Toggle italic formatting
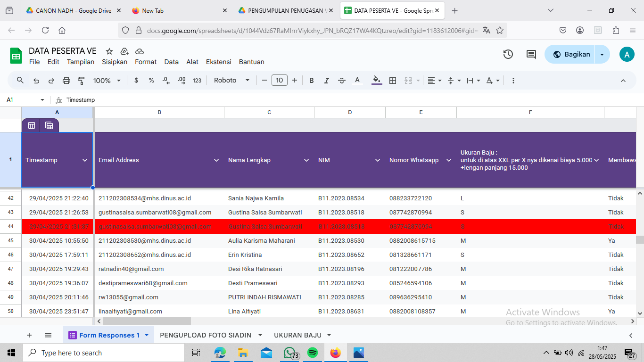Viewport: 644px width, 362px height. (327, 81)
